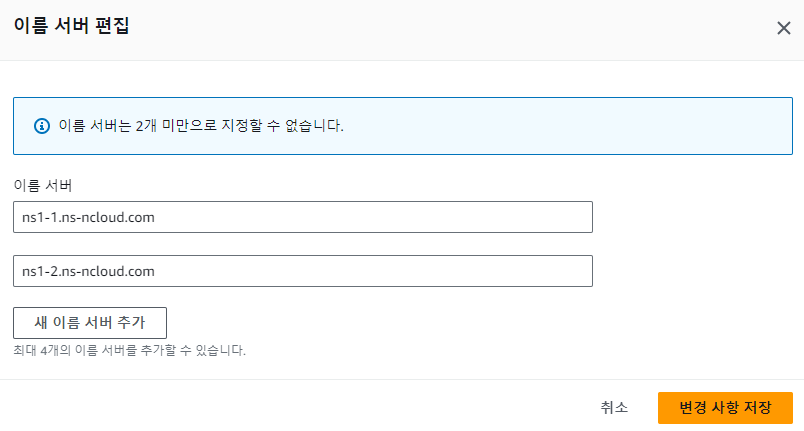The height and width of the screenshot is (431, 804).
Task: Place cursor after ns1-1.ns-ncloud.com text
Action: [156, 217]
